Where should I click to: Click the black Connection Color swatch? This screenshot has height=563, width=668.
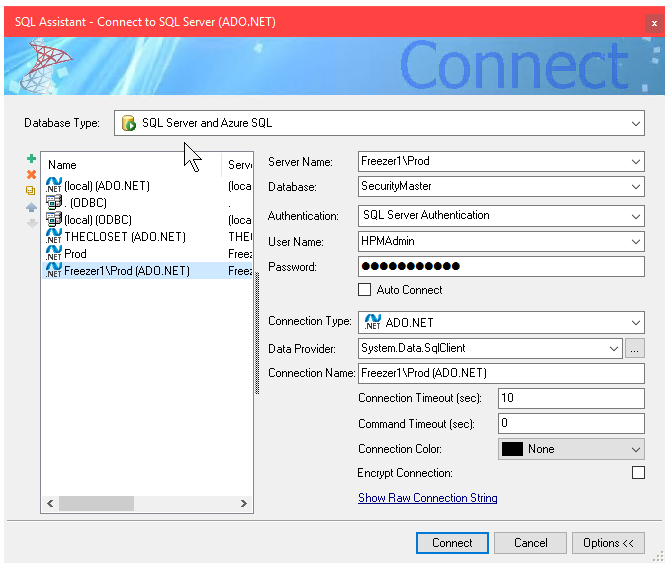point(512,449)
